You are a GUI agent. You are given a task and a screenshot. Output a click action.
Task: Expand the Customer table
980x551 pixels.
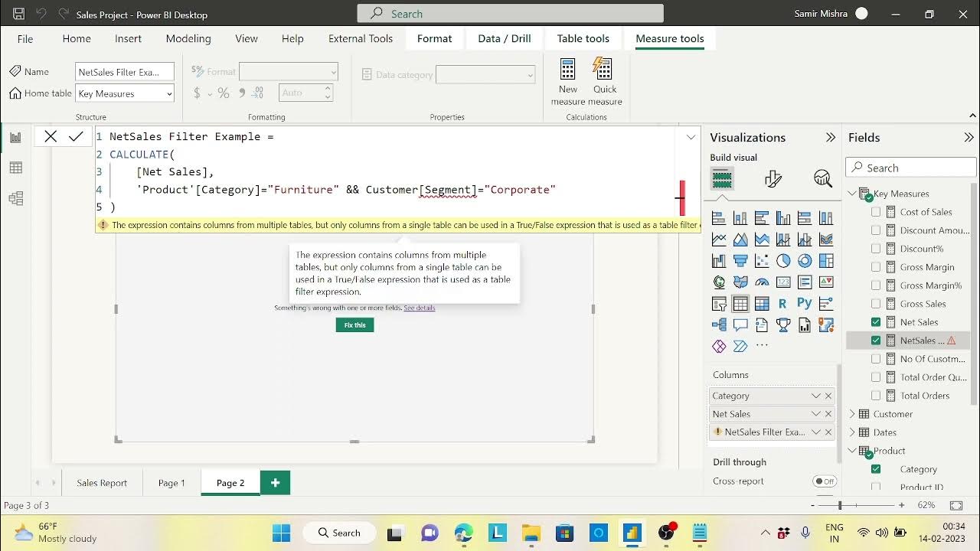[852, 414]
